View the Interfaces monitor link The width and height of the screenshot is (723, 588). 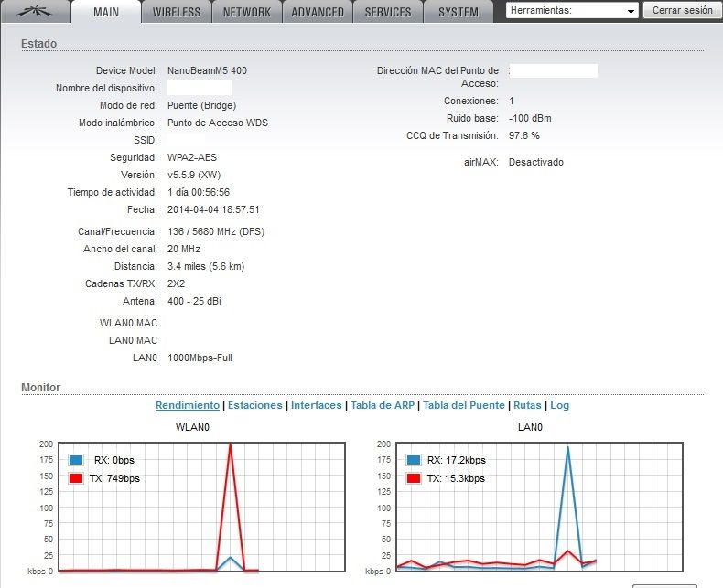[x=316, y=405]
